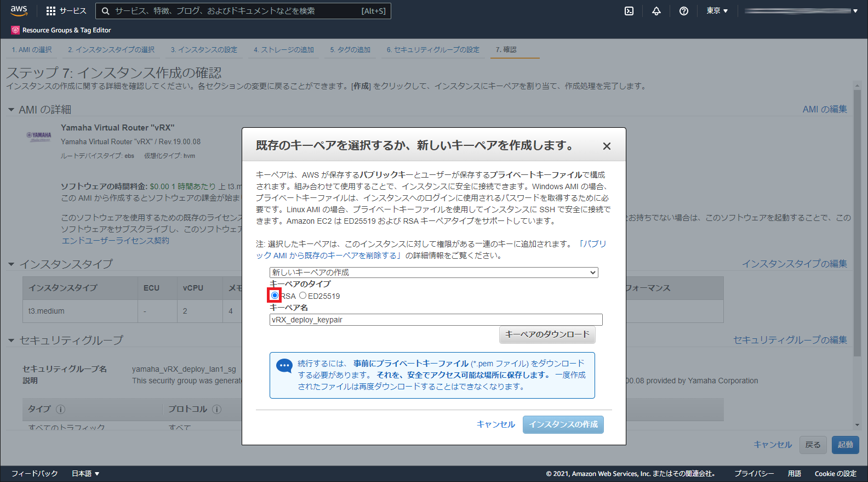This screenshot has width=868, height=482.
Task: Collapse the AMI の詳細 section
Action: point(11,110)
